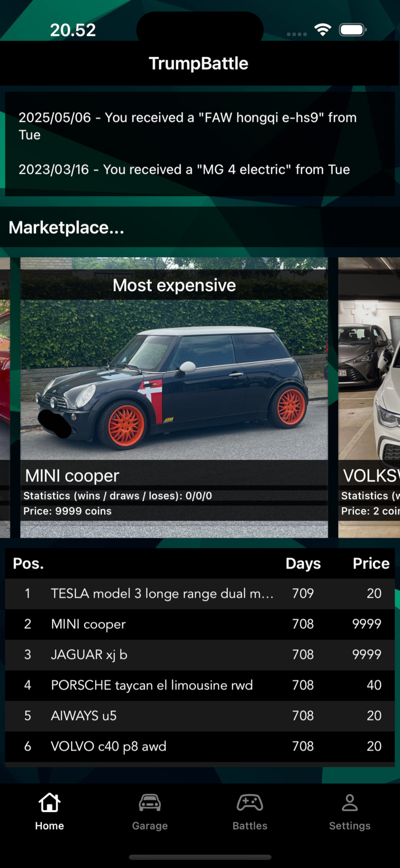This screenshot has width=400, height=868.
Task: Open the Settings person icon
Action: (x=350, y=803)
